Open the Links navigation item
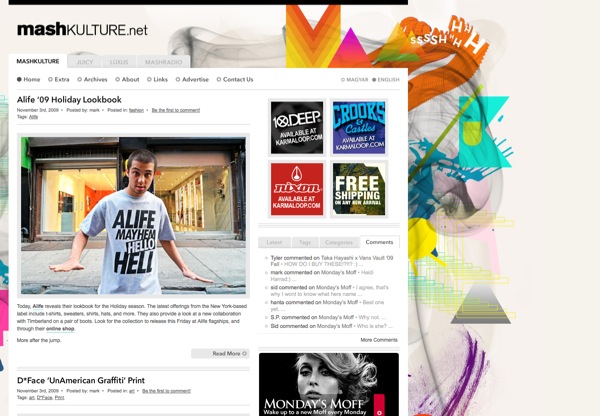The width and height of the screenshot is (600, 416). [x=158, y=79]
